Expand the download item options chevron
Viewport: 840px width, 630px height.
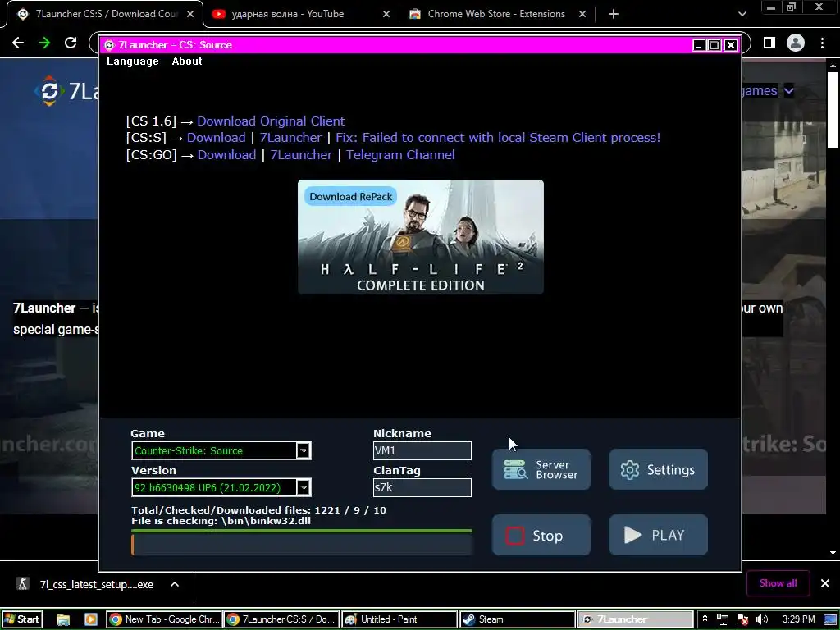coord(175,584)
